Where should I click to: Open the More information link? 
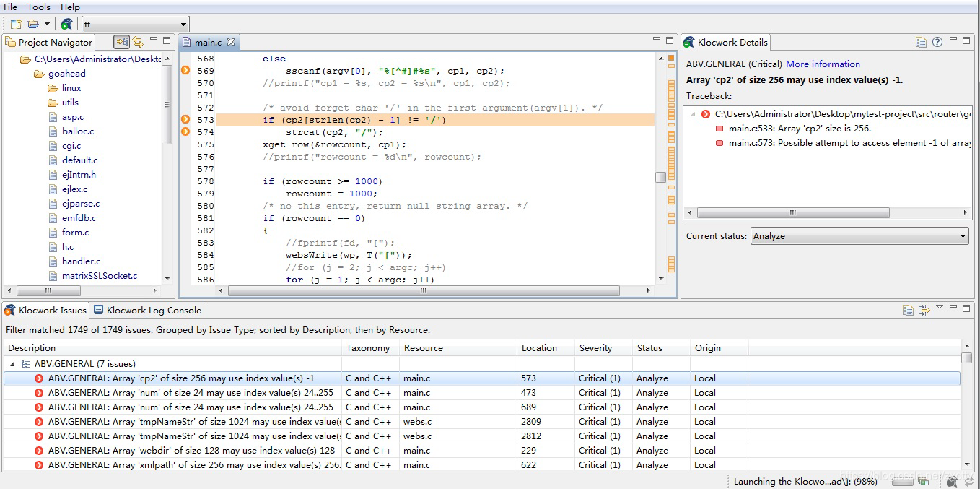pos(823,64)
